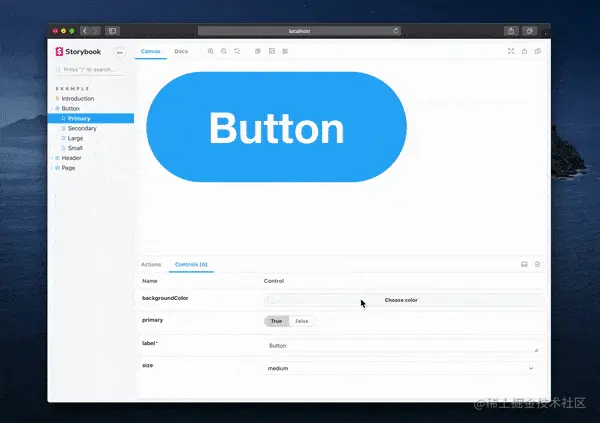
Task: Open the size dropdown showing medium
Action: 401,368
